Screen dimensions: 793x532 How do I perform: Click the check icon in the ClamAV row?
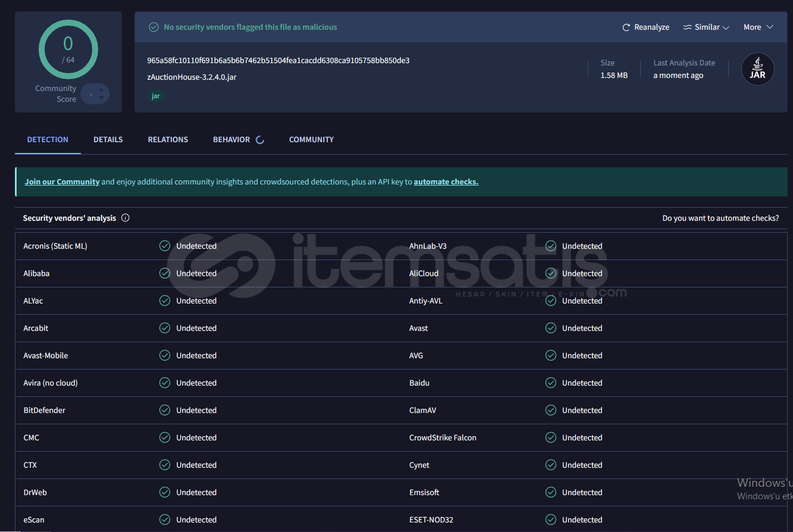click(x=551, y=410)
